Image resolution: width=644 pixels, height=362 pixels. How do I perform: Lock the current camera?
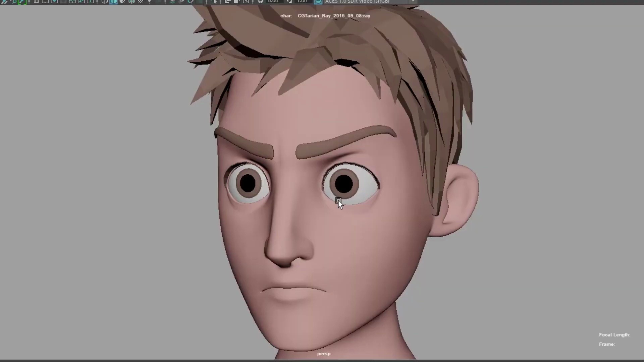[x=13, y=2]
